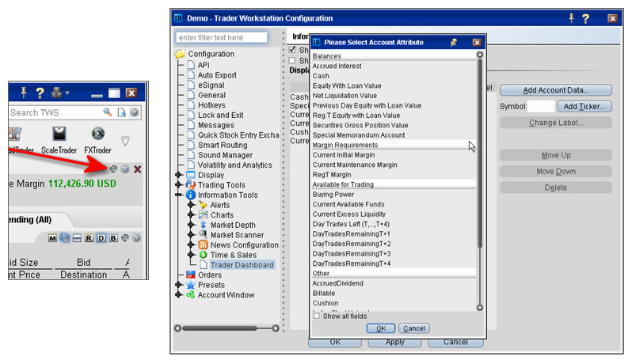Select the Pending (All) tab
Screen dimensions: 632x364
[x=30, y=220]
